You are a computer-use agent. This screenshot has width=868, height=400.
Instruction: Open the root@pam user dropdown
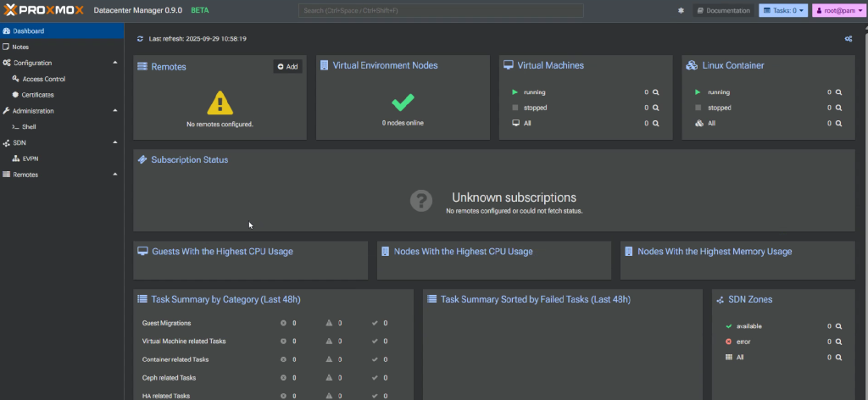click(x=837, y=10)
